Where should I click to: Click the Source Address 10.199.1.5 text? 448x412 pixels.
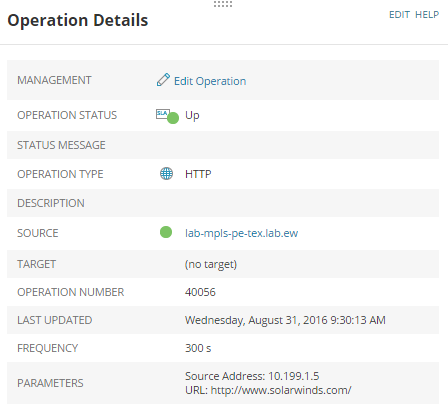pos(252,376)
